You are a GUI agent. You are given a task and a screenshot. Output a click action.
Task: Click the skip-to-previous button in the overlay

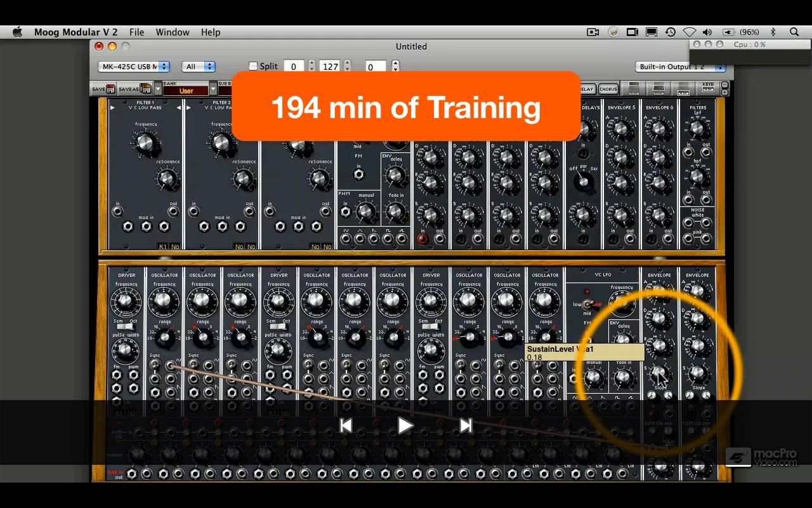(346, 425)
